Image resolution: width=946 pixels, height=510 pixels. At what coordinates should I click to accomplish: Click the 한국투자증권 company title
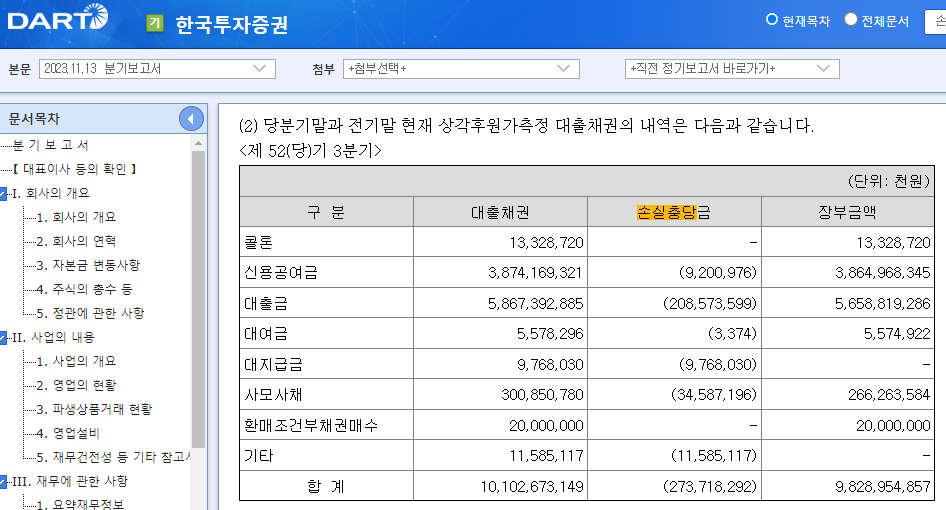point(232,25)
